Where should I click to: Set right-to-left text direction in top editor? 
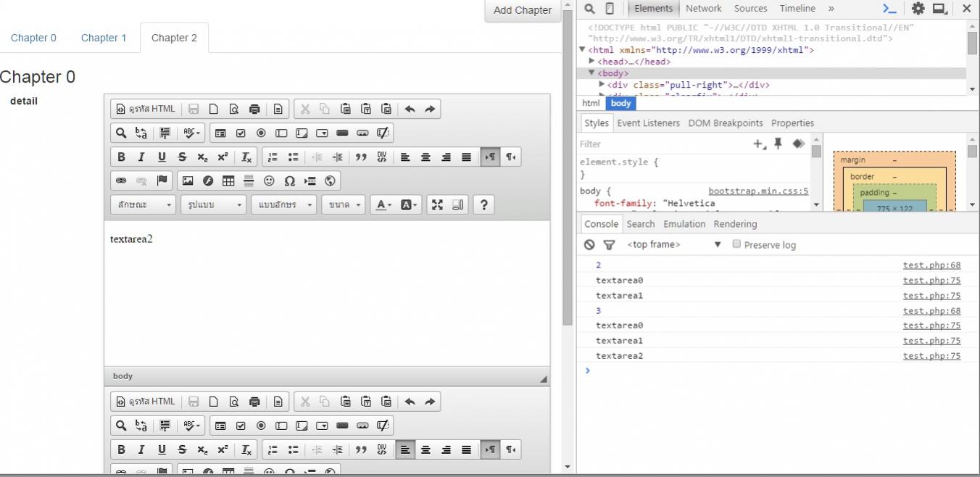(510, 157)
